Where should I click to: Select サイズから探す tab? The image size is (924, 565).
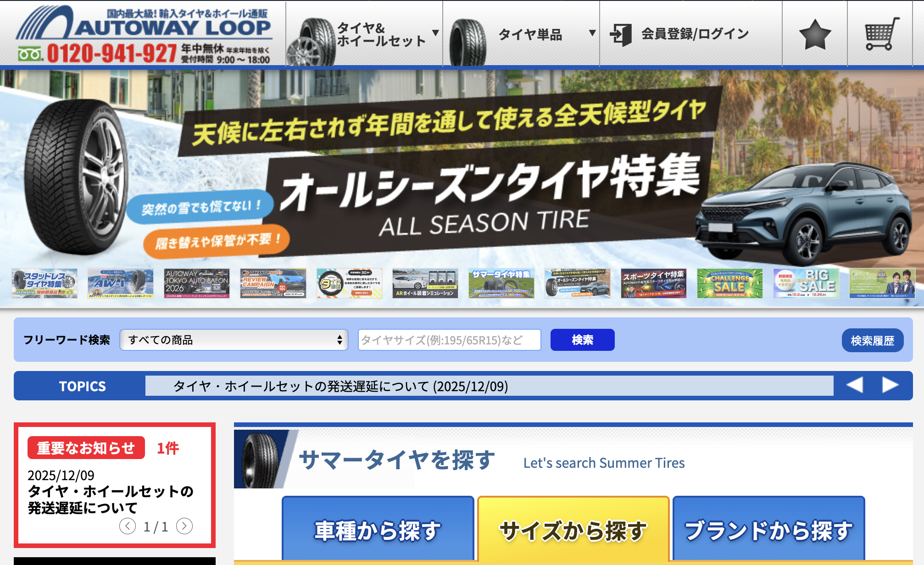(x=573, y=530)
